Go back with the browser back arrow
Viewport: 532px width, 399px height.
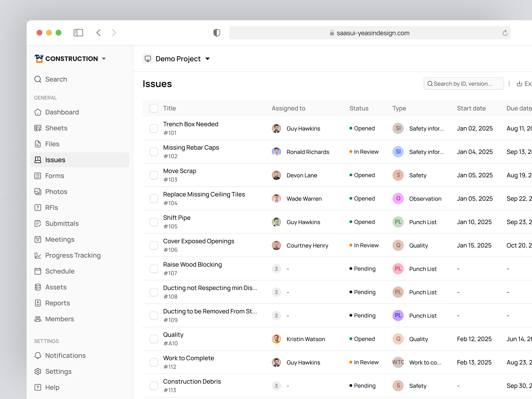point(98,33)
